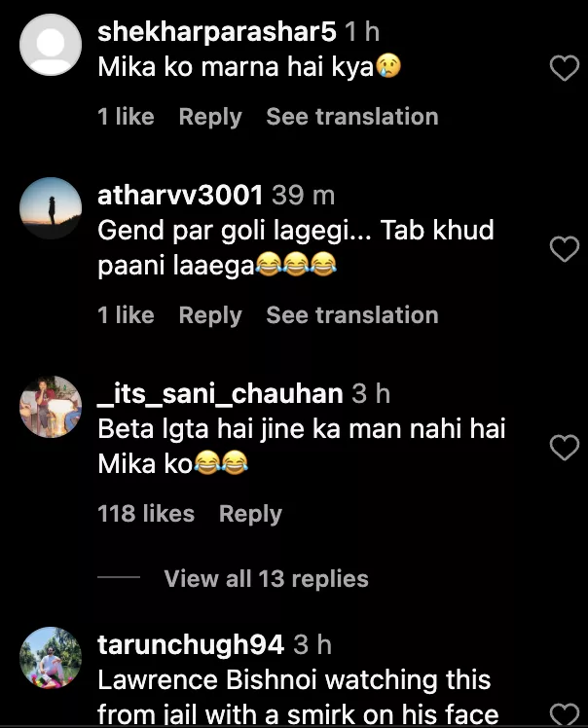The height and width of the screenshot is (728, 588).
Task: Show the 118 likes list
Action: [146, 514]
